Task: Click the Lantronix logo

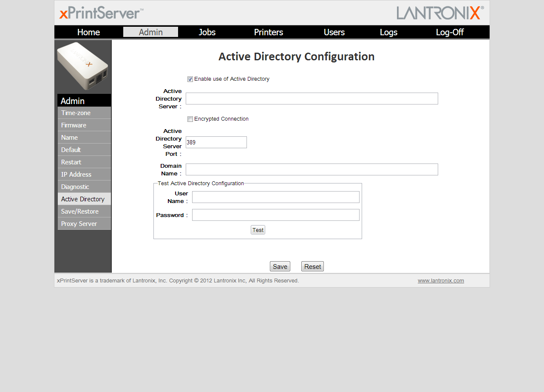Action: click(440, 13)
